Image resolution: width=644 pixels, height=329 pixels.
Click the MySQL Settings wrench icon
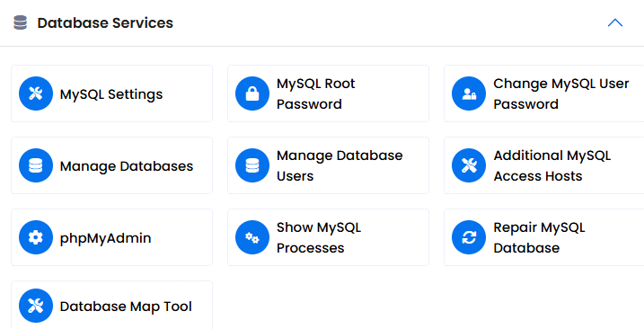pos(36,93)
